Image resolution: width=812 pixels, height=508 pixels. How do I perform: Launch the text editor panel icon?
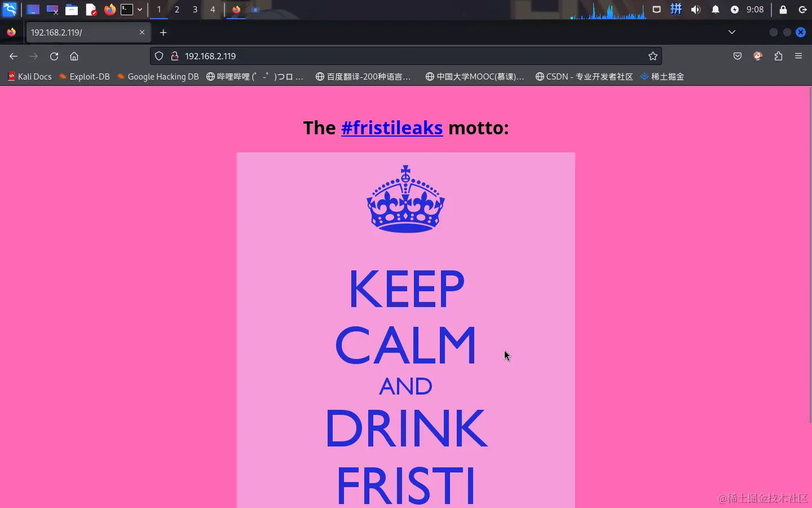pyautogui.click(x=91, y=10)
